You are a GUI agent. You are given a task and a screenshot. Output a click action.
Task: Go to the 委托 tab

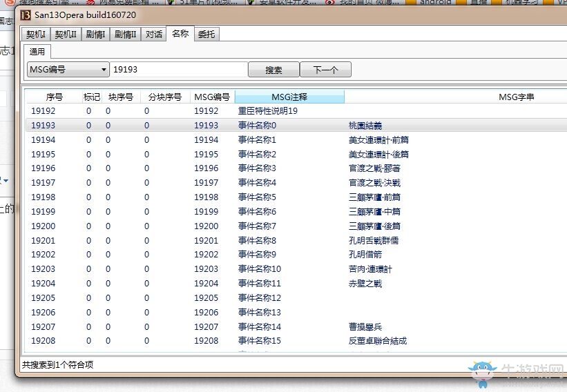206,35
